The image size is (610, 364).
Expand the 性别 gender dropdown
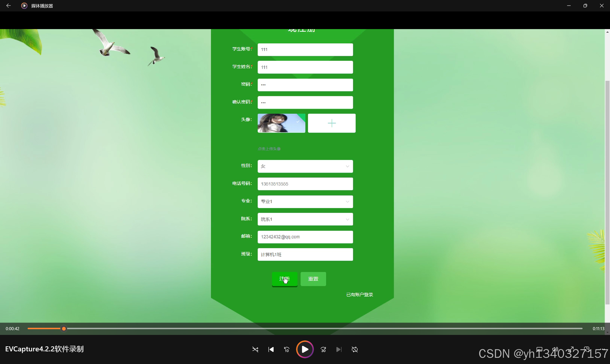coord(305,166)
